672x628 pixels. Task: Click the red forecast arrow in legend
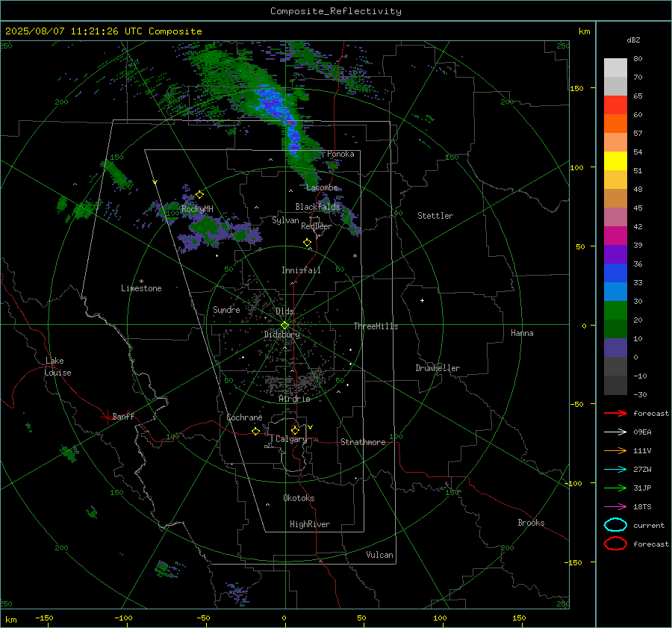(615, 413)
